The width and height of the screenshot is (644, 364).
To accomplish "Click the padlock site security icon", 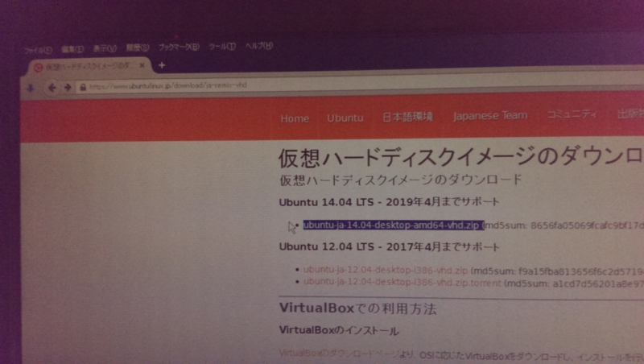I will pyautogui.click(x=83, y=87).
